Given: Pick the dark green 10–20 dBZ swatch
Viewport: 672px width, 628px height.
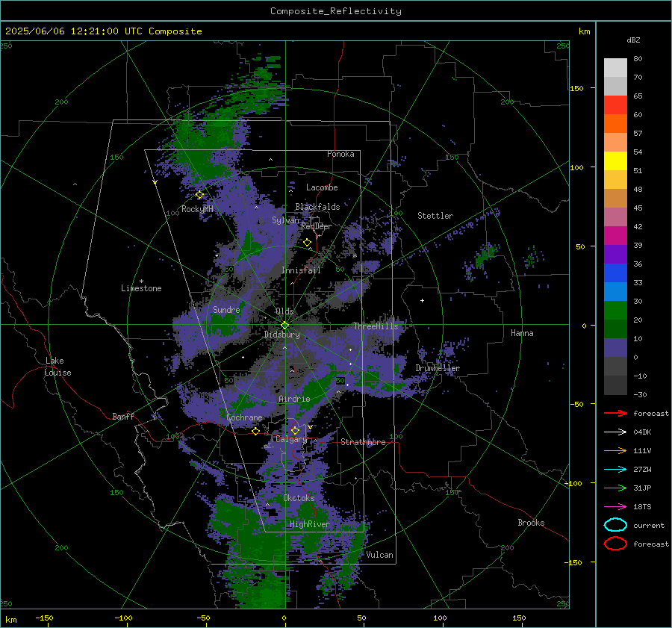Looking at the screenshot, I should [615, 329].
